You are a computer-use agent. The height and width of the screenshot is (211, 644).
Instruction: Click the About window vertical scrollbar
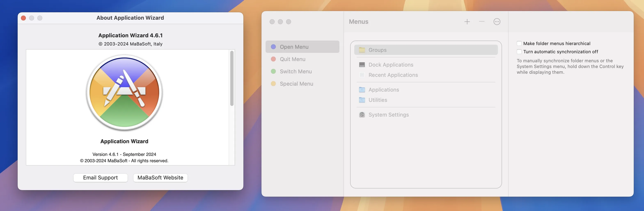232,78
